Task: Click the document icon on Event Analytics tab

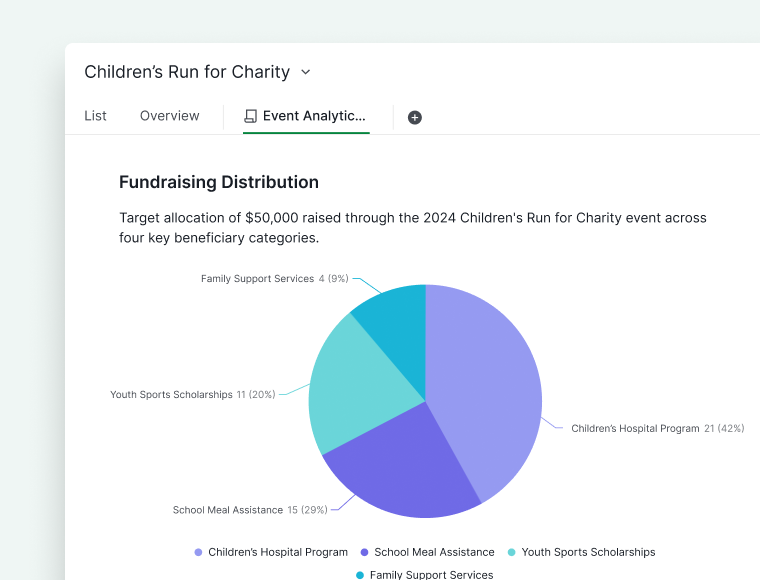Action: tap(250, 116)
